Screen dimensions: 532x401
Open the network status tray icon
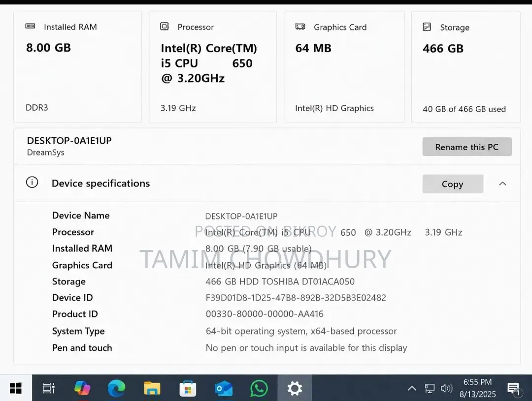430,389
